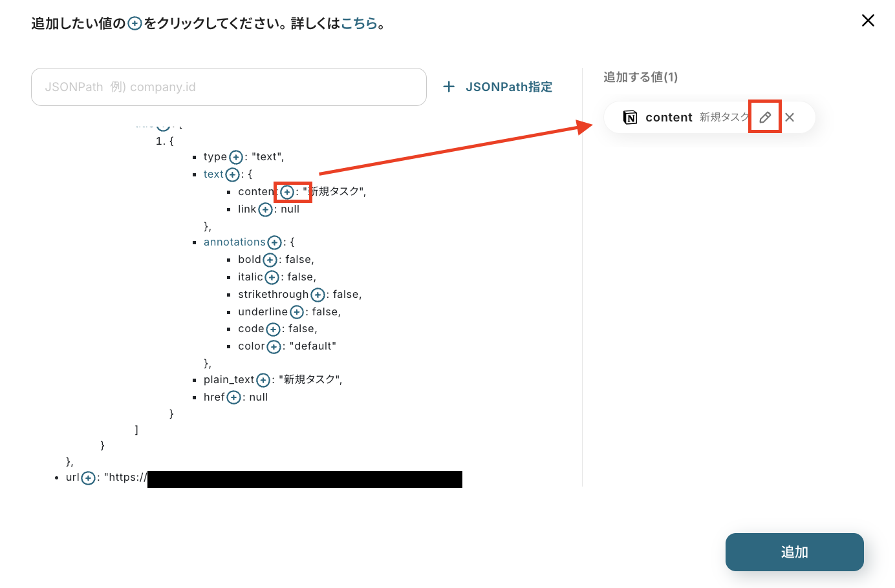
Task: Edit the added content value with the pencil icon
Action: point(765,117)
